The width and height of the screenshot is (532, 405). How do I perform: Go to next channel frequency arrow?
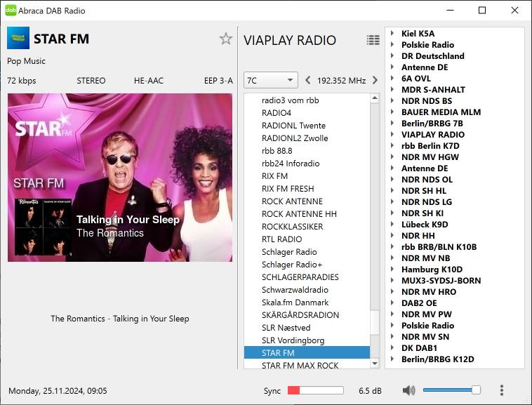point(375,80)
